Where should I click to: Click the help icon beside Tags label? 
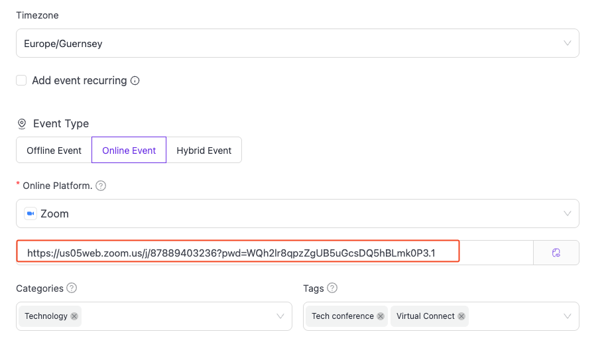[x=332, y=288]
